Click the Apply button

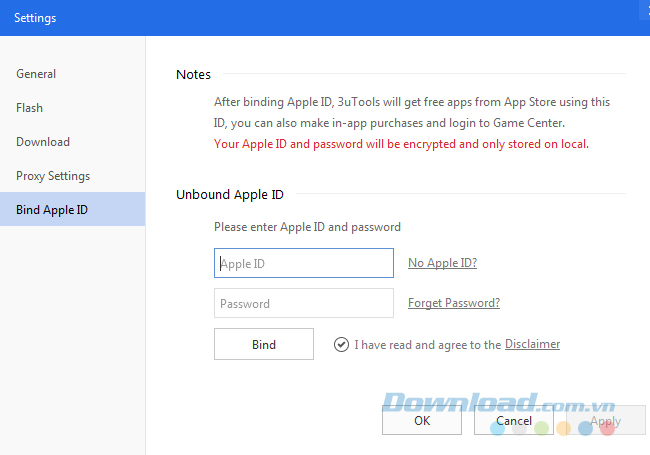pyautogui.click(x=606, y=421)
